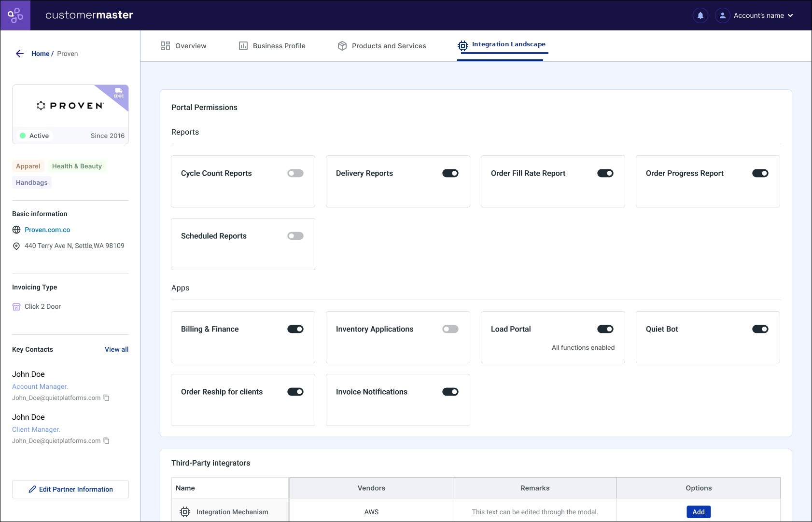The image size is (812, 522).
Task: Select Integration Landscape tab
Action: point(502,45)
